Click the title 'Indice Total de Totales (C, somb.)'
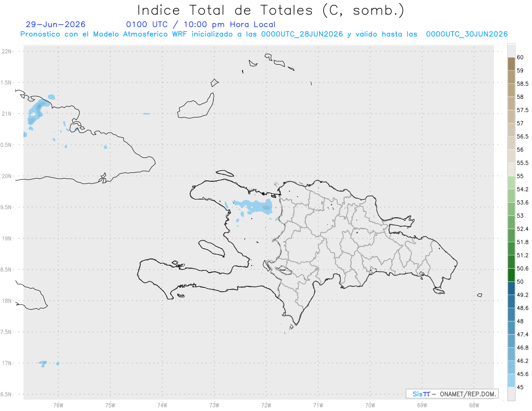532x411 pixels. (x=270, y=10)
